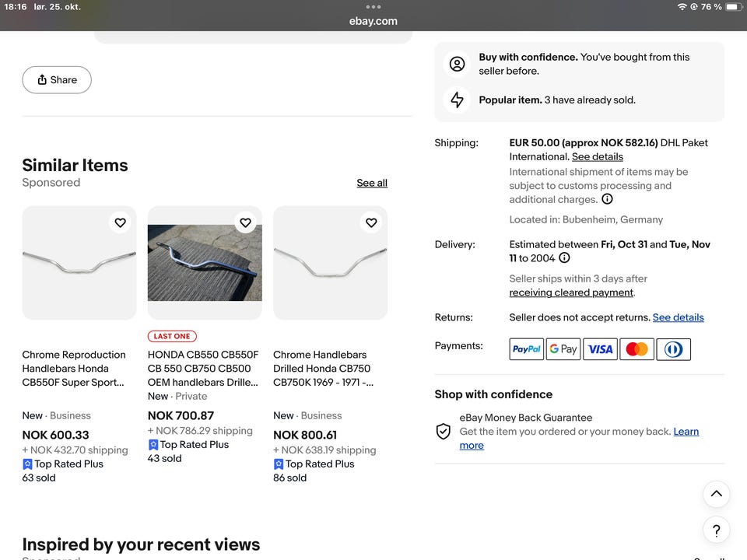747x560 pixels.
Task: Select the Mastercard payment icon
Action: tap(637, 349)
